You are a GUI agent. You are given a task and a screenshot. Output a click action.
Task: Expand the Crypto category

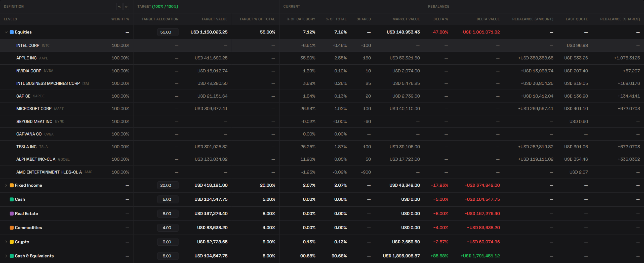click(x=6, y=242)
